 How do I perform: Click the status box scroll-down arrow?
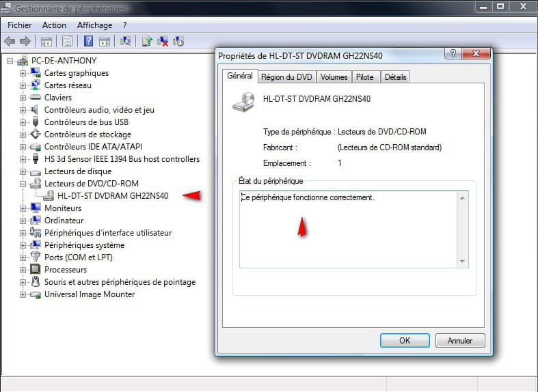tap(462, 262)
